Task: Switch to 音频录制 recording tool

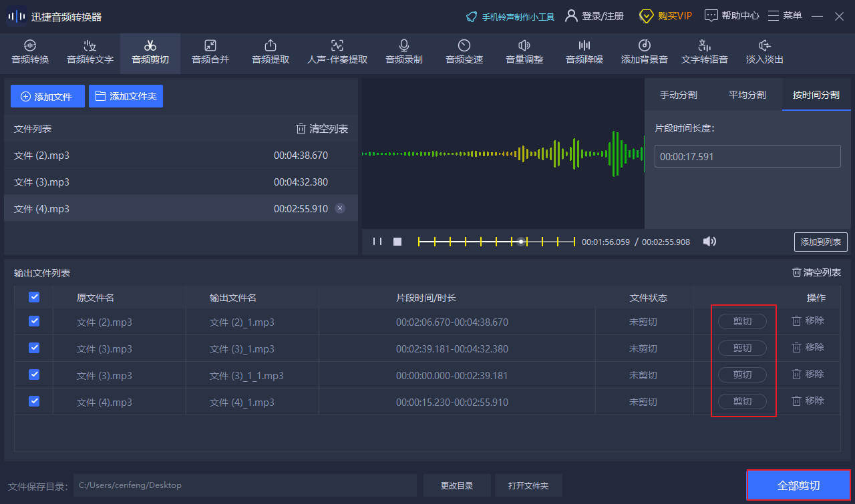Action: (x=404, y=52)
